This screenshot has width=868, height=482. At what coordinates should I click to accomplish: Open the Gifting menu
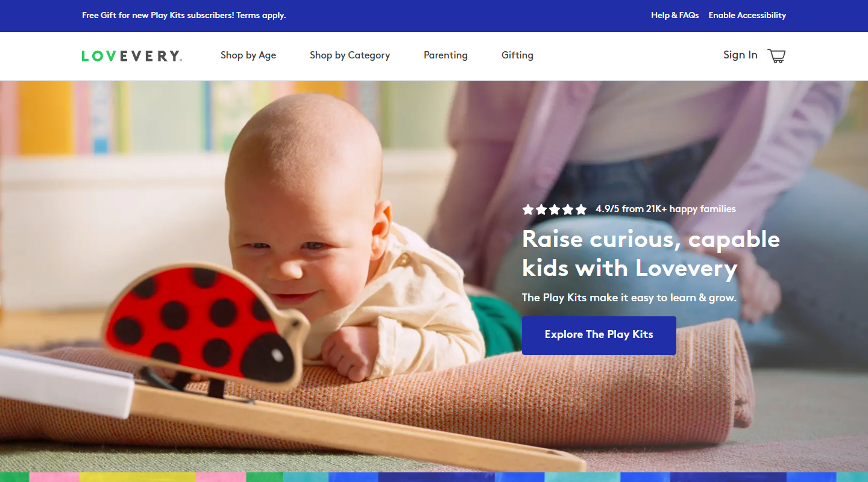[x=517, y=55]
